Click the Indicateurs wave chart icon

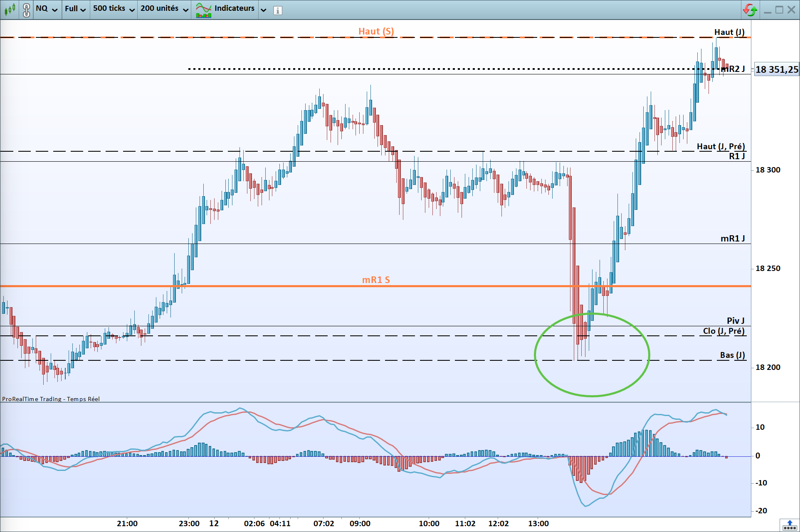204,10
